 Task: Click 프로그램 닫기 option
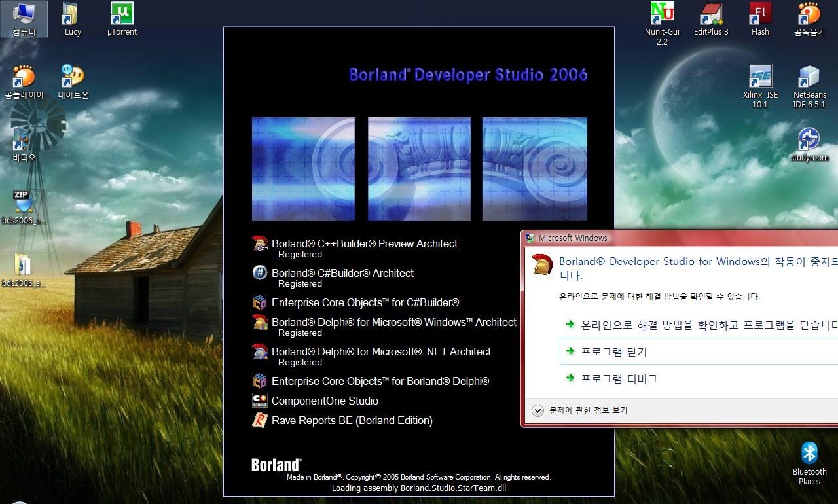pyautogui.click(x=613, y=351)
